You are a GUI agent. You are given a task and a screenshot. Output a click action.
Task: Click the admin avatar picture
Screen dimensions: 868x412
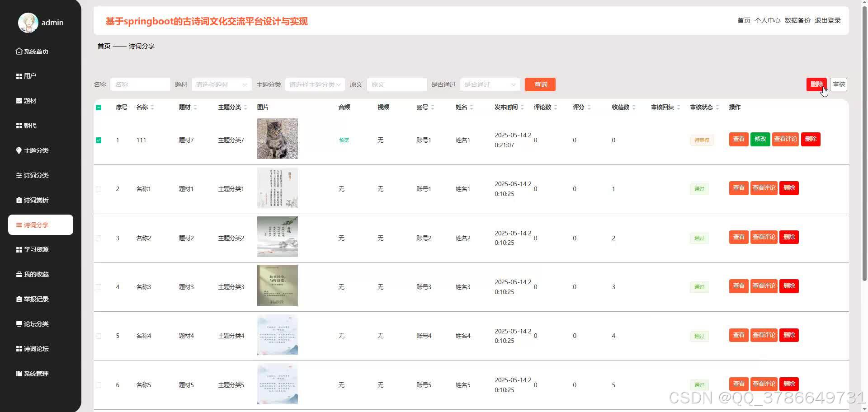click(x=28, y=23)
